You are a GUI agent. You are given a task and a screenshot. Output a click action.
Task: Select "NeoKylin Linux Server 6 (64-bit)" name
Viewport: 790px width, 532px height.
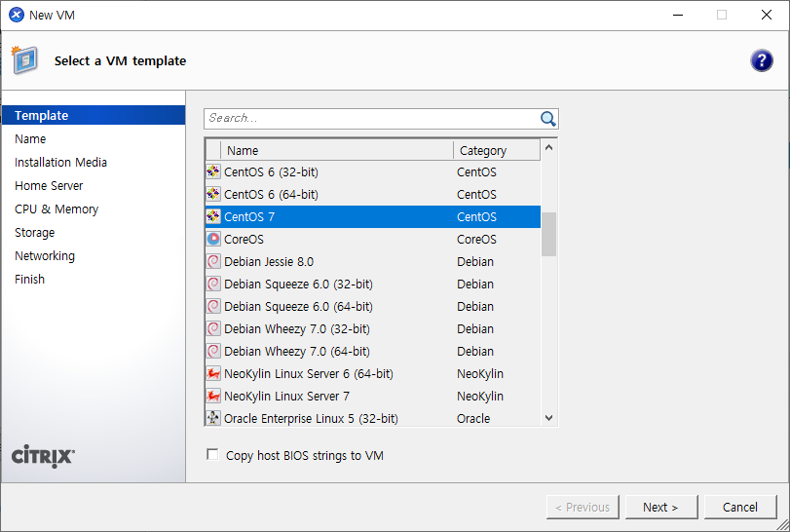tap(309, 373)
